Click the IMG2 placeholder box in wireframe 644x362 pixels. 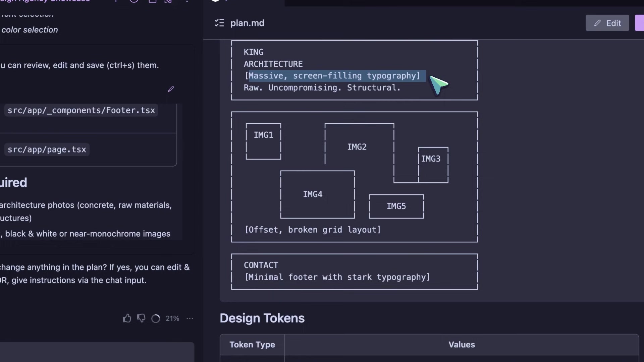(x=357, y=146)
